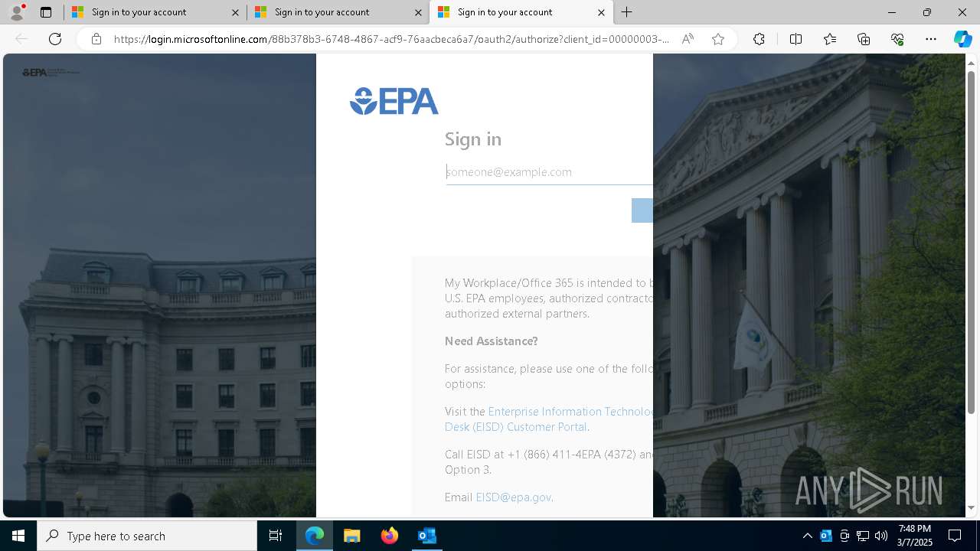Open the browser profile icon
This screenshot has height=551, width=980.
[x=17, y=12]
